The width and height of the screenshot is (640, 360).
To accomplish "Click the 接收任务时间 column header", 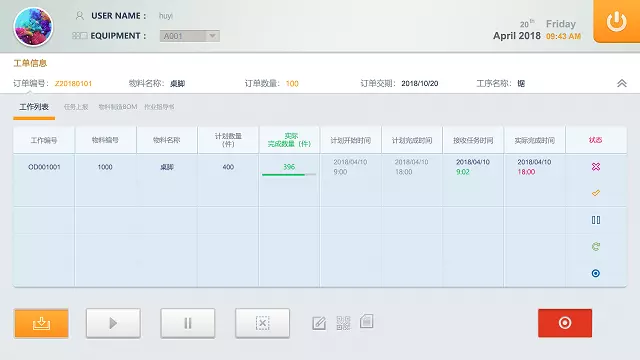I will (473, 140).
